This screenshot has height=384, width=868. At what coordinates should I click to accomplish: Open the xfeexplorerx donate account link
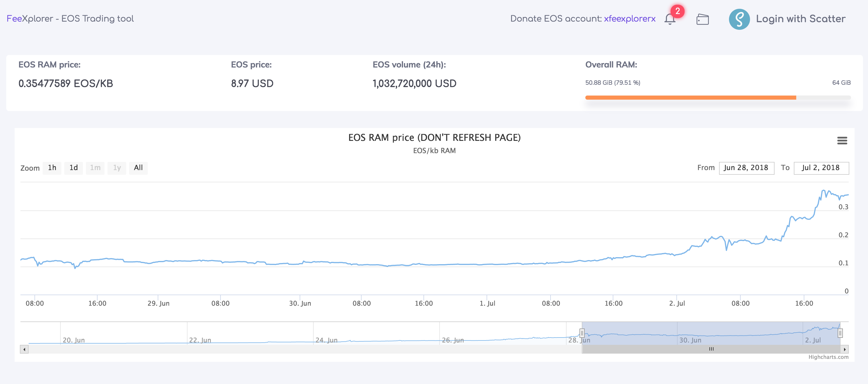click(629, 19)
